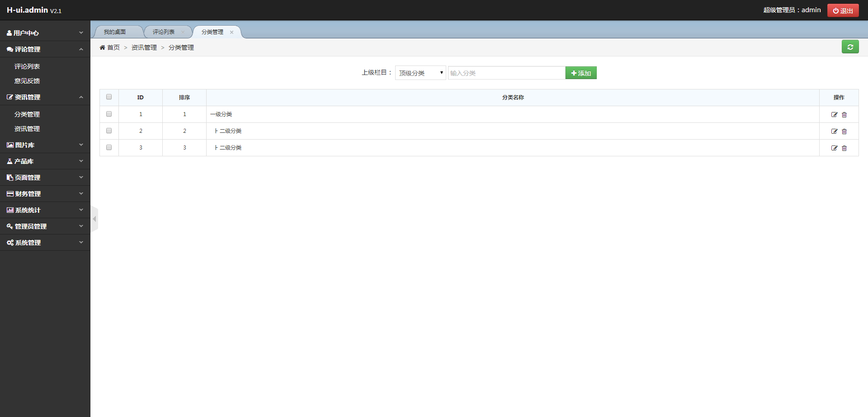Check the checkbox for row ID 1

pos(109,114)
